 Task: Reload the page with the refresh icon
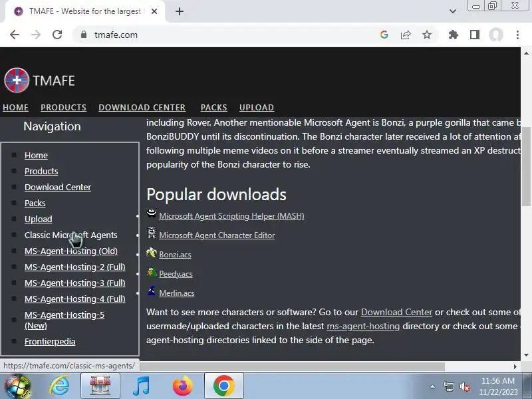pyautogui.click(x=57, y=35)
